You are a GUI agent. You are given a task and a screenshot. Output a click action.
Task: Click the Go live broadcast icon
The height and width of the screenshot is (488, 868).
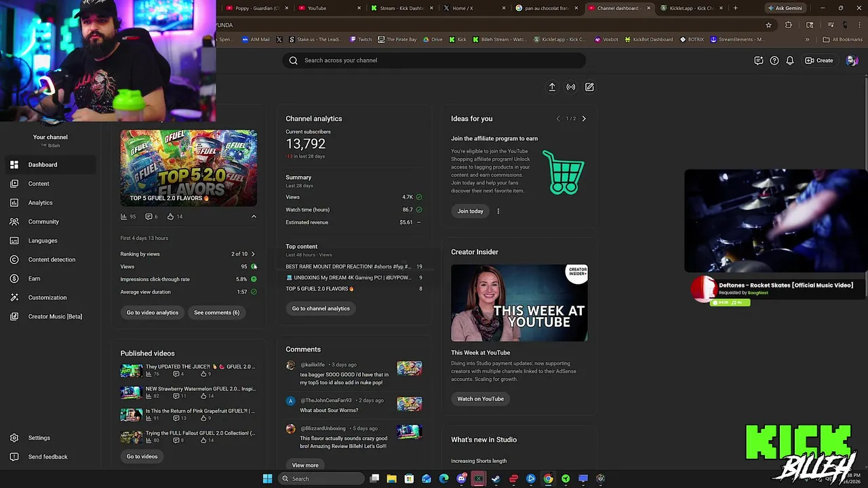tap(571, 87)
